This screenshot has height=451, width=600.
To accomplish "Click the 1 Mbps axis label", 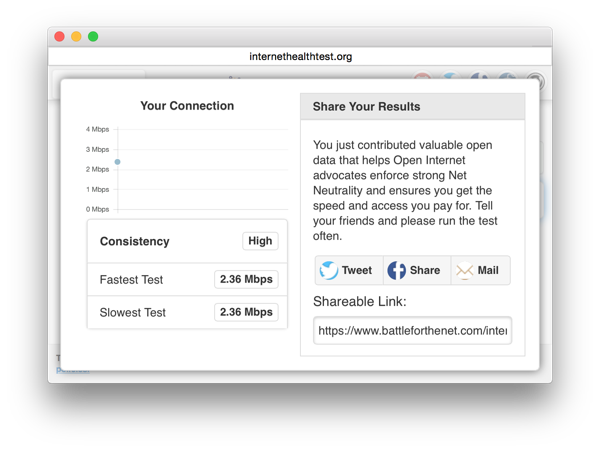I will [98, 189].
